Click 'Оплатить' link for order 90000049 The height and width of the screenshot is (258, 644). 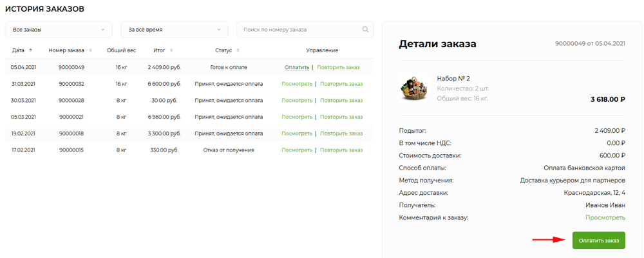tap(297, 67)
